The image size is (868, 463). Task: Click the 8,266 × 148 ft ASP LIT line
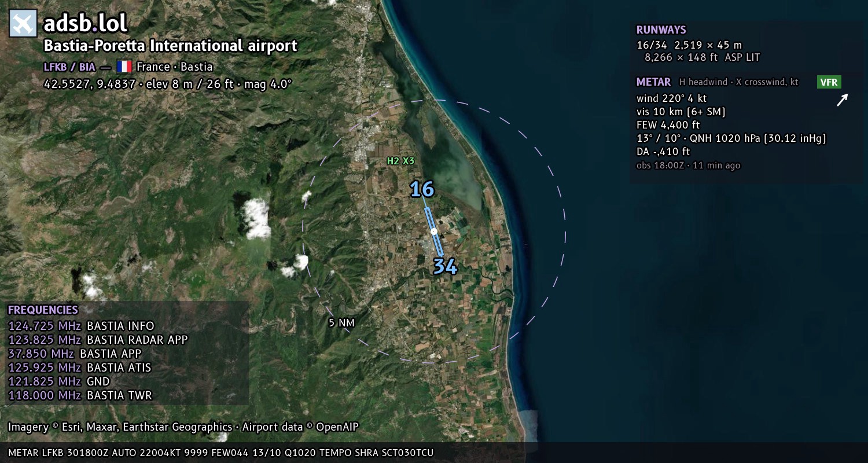[x=702, y=57]
